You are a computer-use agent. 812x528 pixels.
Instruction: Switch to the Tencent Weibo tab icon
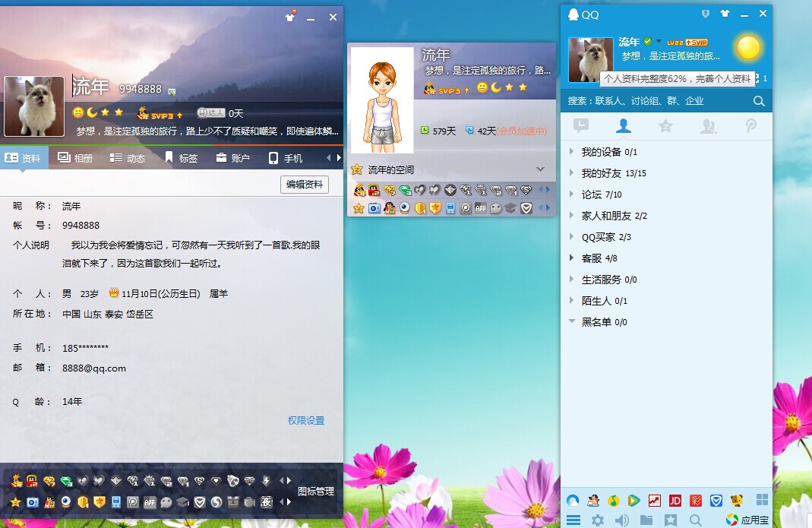[x=751, y=126]
